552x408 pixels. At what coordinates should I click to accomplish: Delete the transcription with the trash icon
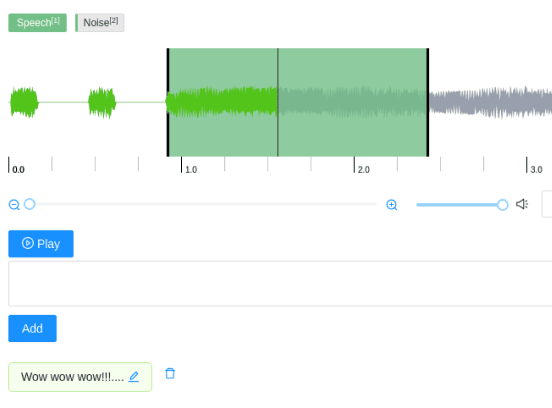(x=170, y=374)
